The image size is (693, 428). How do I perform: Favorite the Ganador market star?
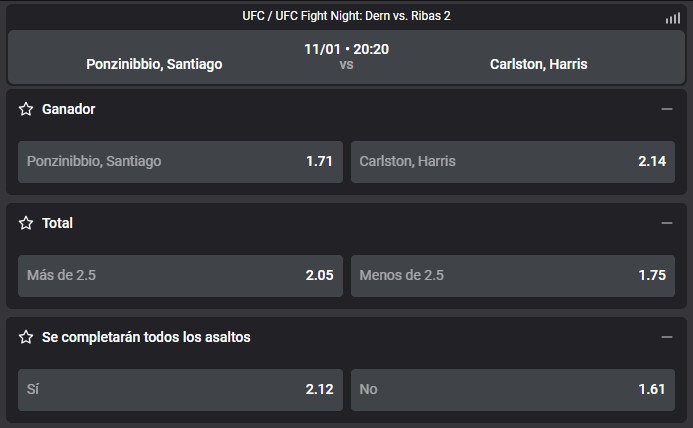point(26,109)
